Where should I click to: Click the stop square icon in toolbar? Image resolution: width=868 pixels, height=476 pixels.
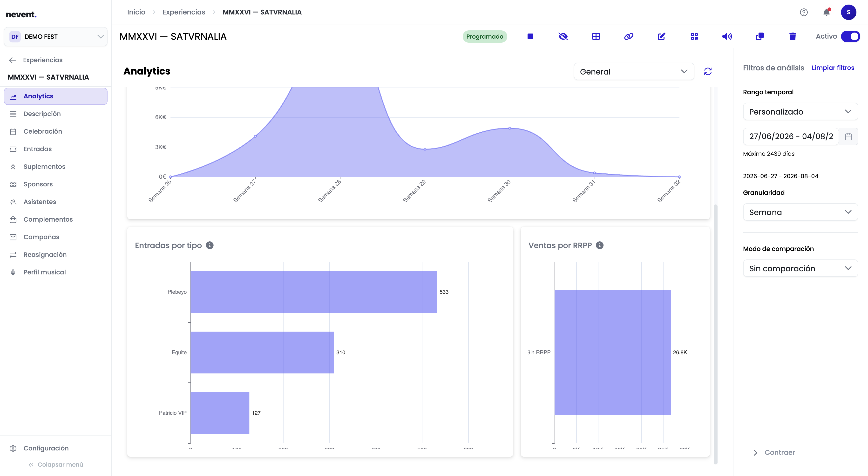pyautogui.click(x=530, y=36)
